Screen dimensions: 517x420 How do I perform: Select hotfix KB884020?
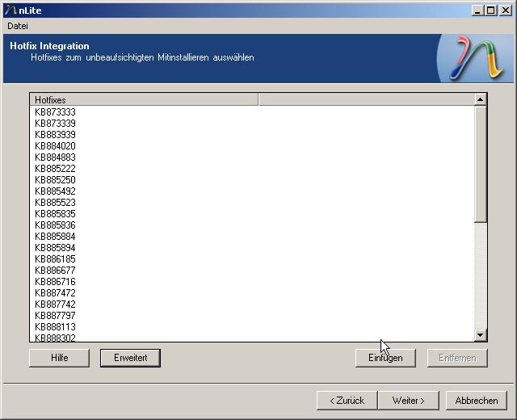pos(55,145)
